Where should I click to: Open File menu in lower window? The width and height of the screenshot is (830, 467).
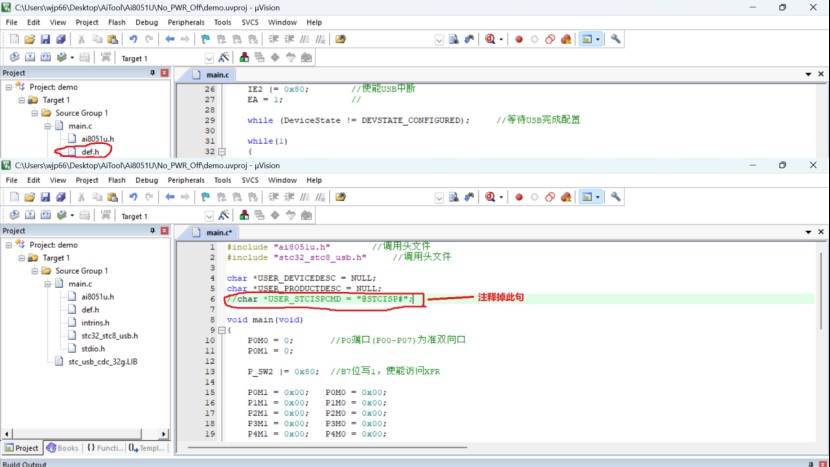tap(11, 180)
